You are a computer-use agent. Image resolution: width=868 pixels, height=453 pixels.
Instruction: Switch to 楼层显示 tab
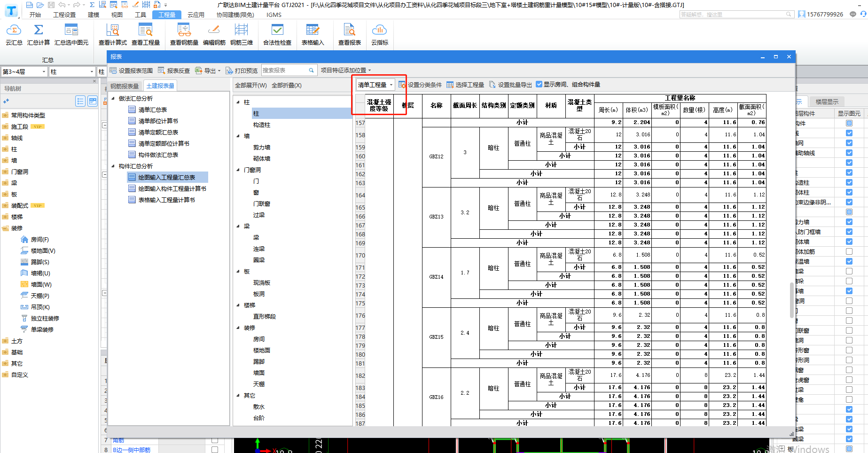point(827,102)
